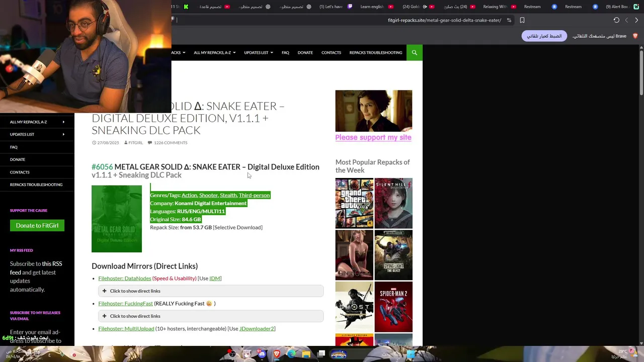Expand sidebar ALL MY REPACKS, A-Z arrow
The width and height of the screenshot is (644, 362).
click(63, 122)
